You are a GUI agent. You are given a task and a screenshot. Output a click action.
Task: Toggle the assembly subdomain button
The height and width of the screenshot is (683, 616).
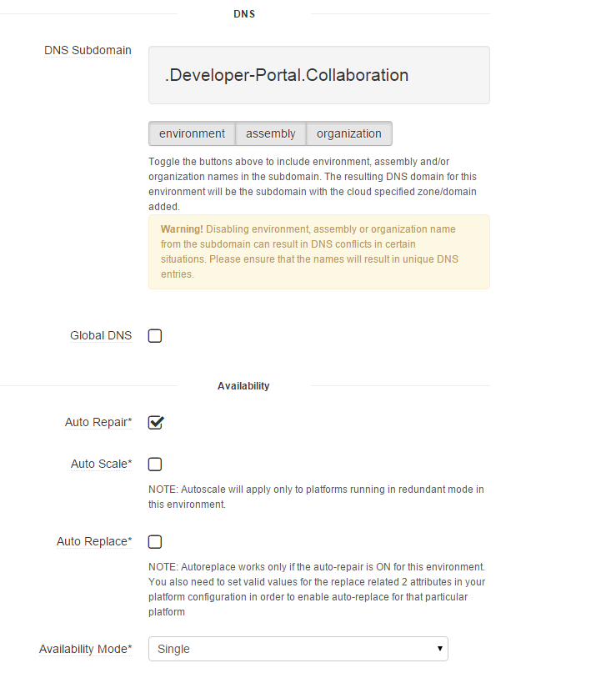pos(270,133)
